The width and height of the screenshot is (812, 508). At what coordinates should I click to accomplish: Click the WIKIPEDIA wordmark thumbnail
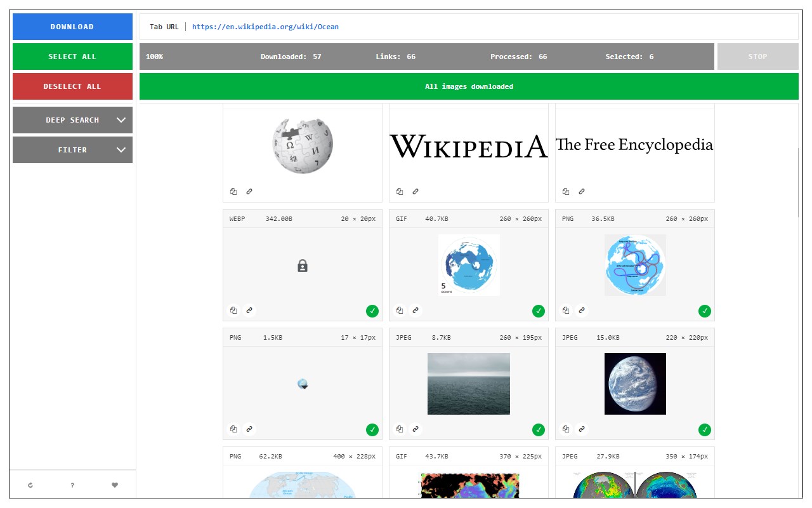(x=469, y=145)
